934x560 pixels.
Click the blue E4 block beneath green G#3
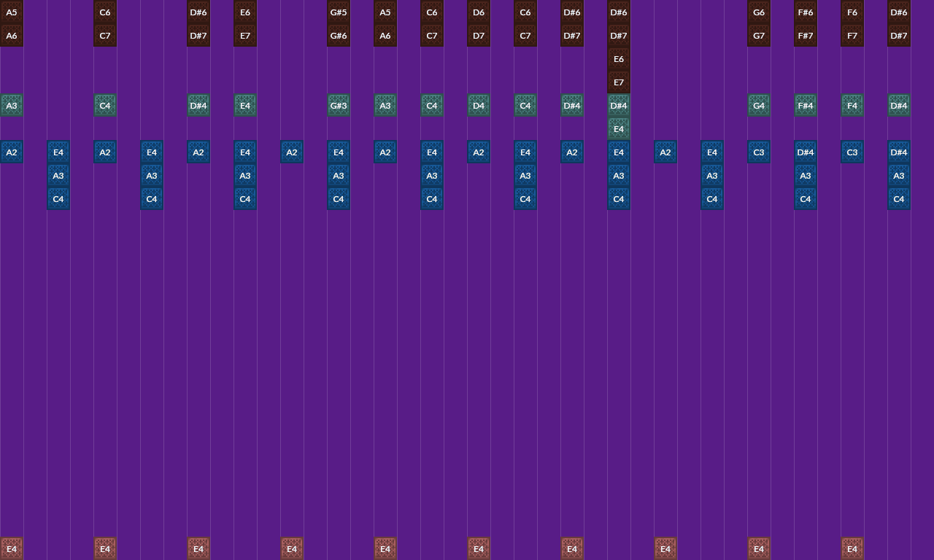339,152
